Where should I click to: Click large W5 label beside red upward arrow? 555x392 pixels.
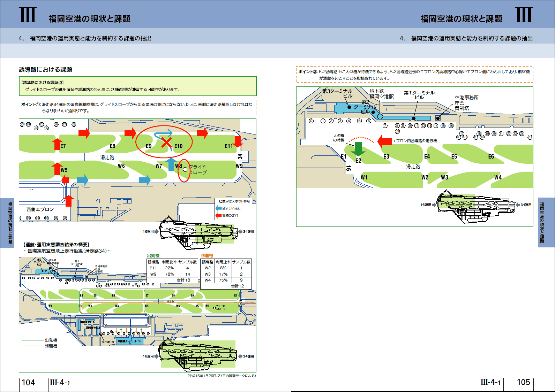tap(64, 170)
